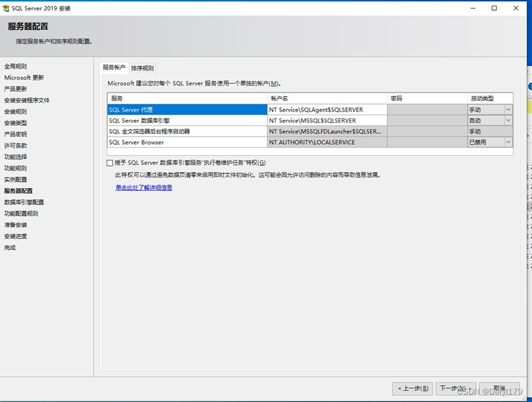Screen dimensions: 532x402
Task: Select 功能选择 step in the sidebar
Action: coord(16,157)
